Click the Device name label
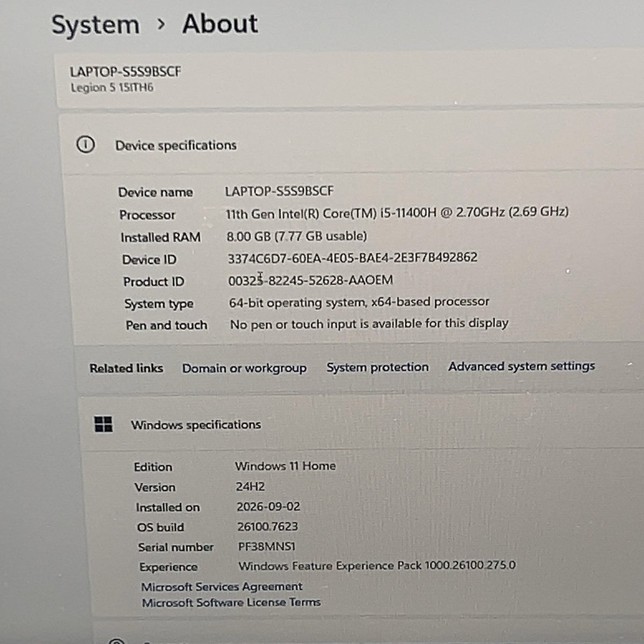This screenshot has width=644, height=644. pos(155,193)
